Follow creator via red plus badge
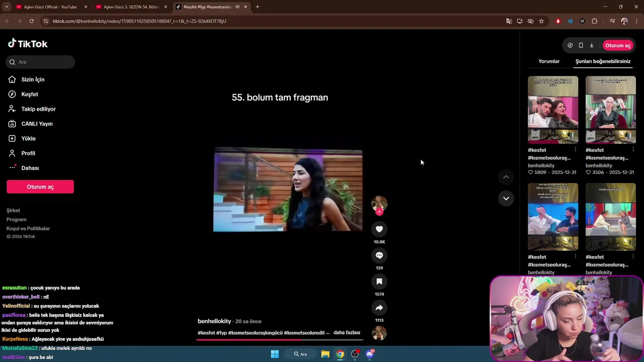This screenshot has width=644, height=362. [379, 212]
